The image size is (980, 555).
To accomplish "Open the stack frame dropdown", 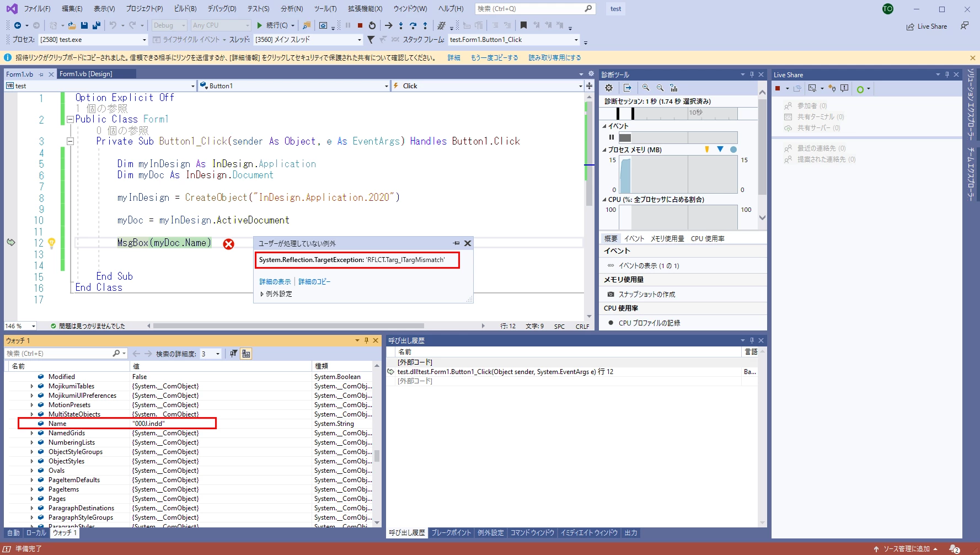I will pos(576,40).
